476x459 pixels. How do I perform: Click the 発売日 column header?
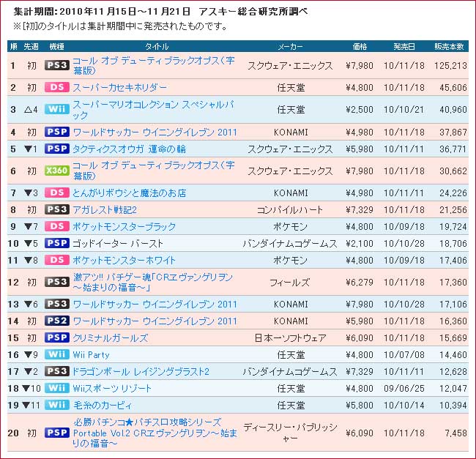coord(404,46)
